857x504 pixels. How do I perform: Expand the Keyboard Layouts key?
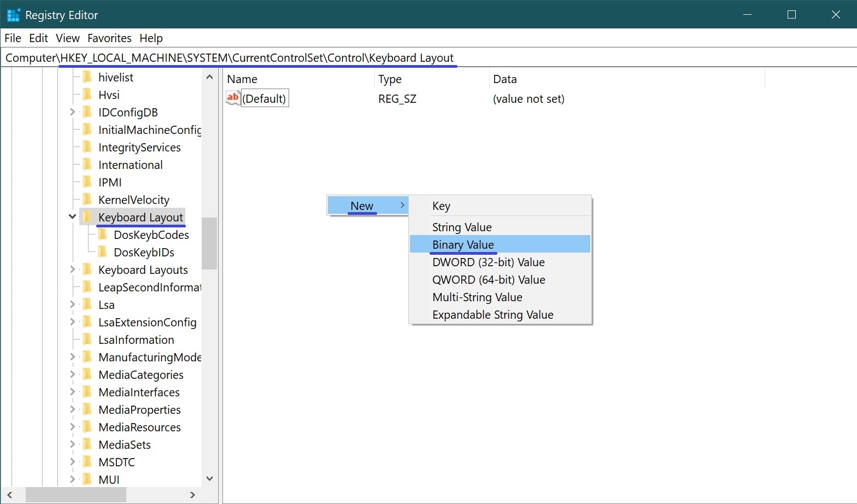[x=72, y=269]
